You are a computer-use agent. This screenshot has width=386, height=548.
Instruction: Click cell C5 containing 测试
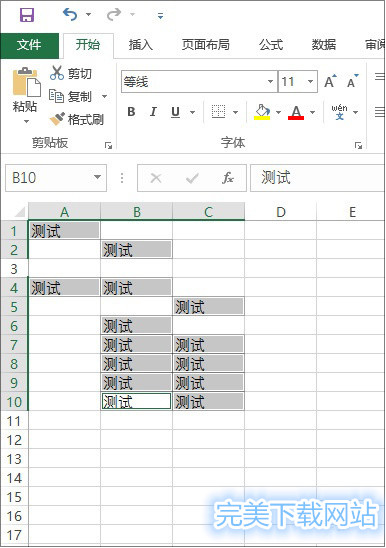pos(208,307)
